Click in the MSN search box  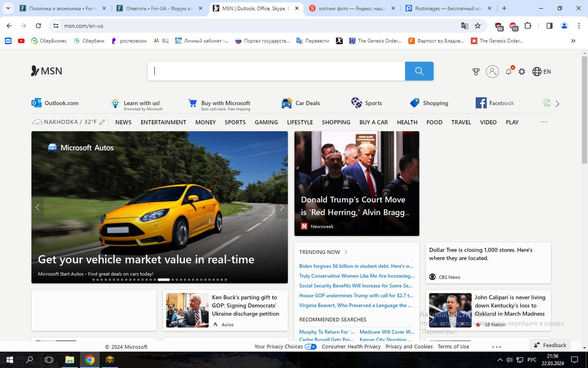click(x=276, y=71)
